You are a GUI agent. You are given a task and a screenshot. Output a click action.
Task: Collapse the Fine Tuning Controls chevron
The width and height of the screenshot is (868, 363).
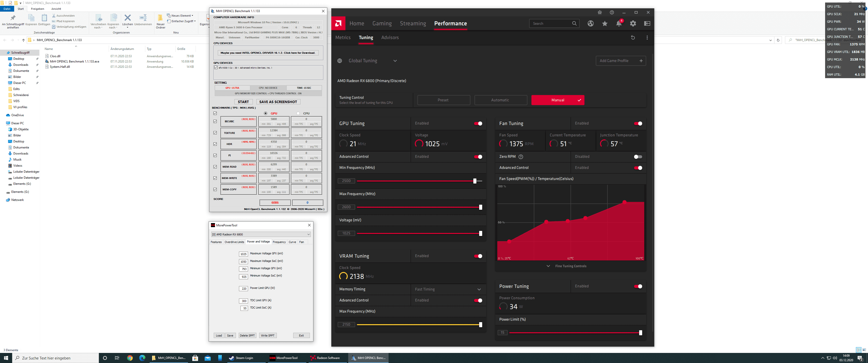[x=548, y=266]
